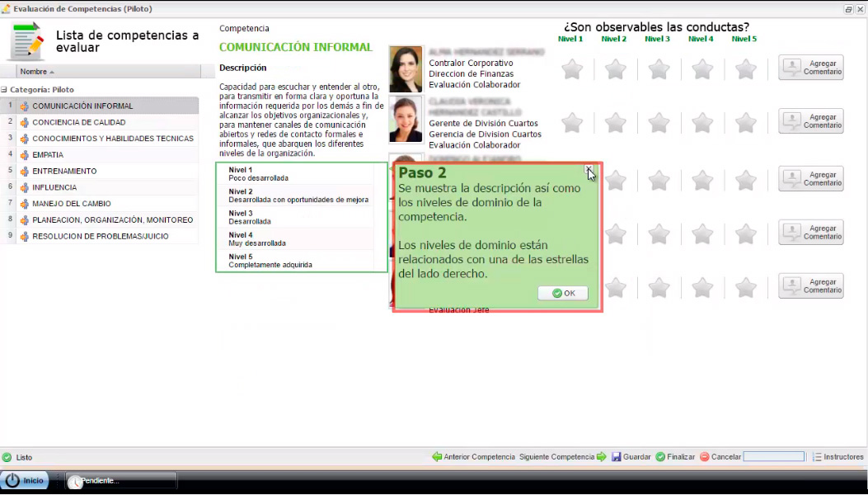Image resolution: width=868 pixels, height=495 pixels.
Task: Click Agregar Comentario for Contralor Corporativo
Action: pyautogui.click(x=811, y=68)
